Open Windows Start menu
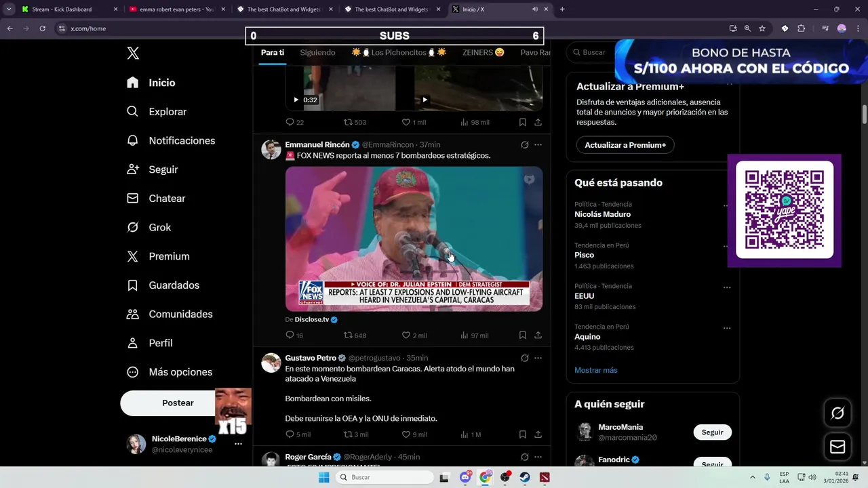This screenshot has height=488, width=868. (x=324, y=477)
